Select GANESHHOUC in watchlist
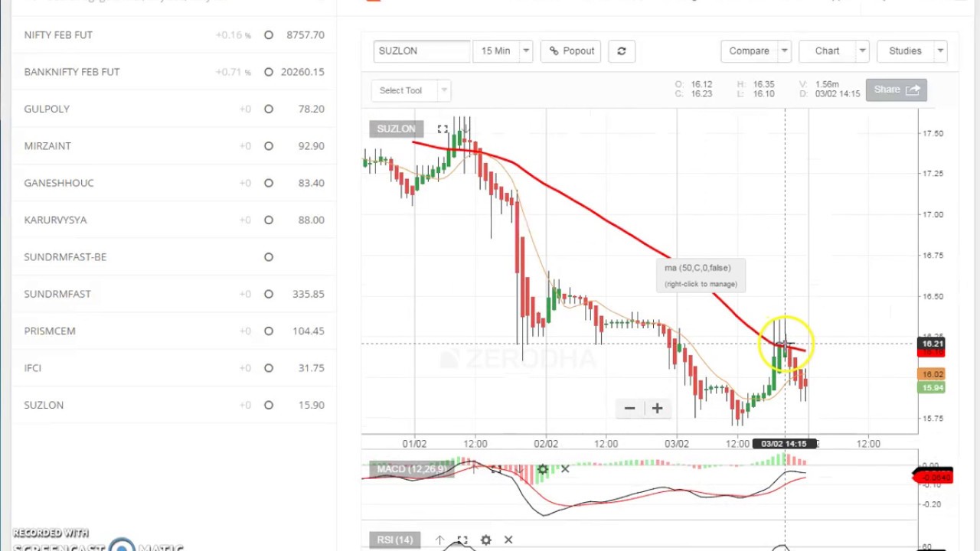 pyautogui.click(x=59, y=183)
